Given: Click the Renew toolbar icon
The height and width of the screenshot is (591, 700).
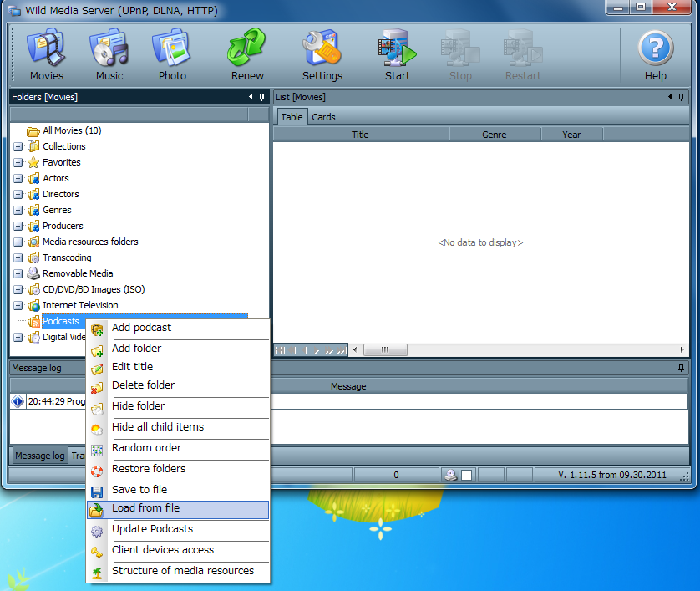Looking at the screenshot, I should pyautogui.click(x=247, y=54).
